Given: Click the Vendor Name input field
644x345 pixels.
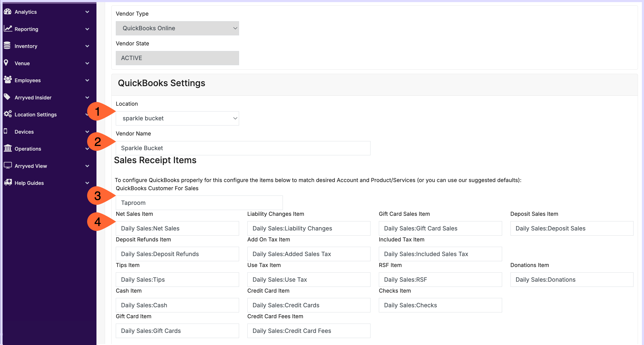Looking at the screenshot, I should coord(243,148).
